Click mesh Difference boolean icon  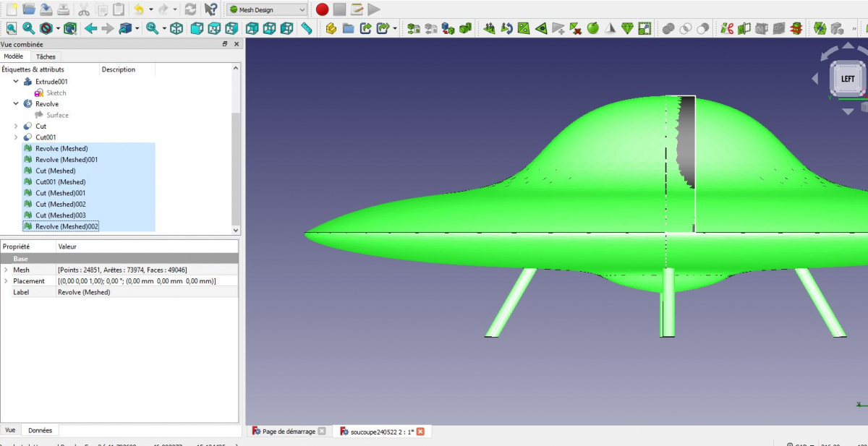[703, 28]
